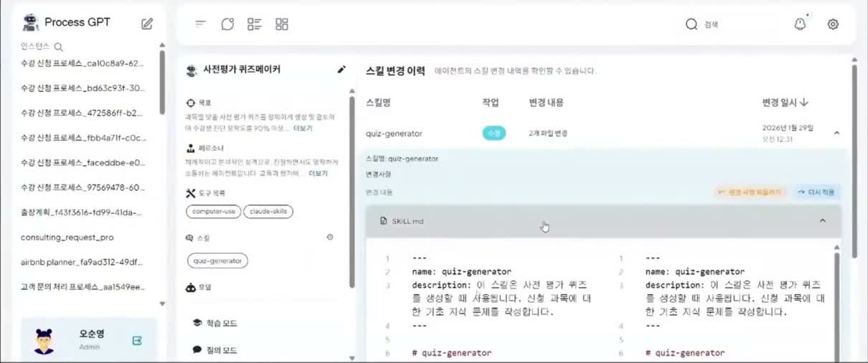Open instance 출장계획_f43f3616-fd99-41da
Viewport: 868px width, 363px height.
pos(82,212)
